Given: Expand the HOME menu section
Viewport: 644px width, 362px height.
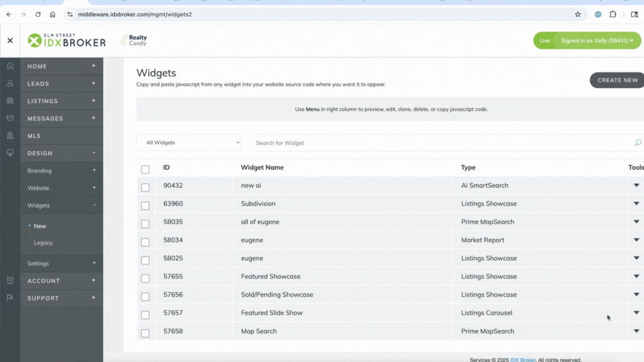Looking at the screenshot, I should click(x=61, y=66).
